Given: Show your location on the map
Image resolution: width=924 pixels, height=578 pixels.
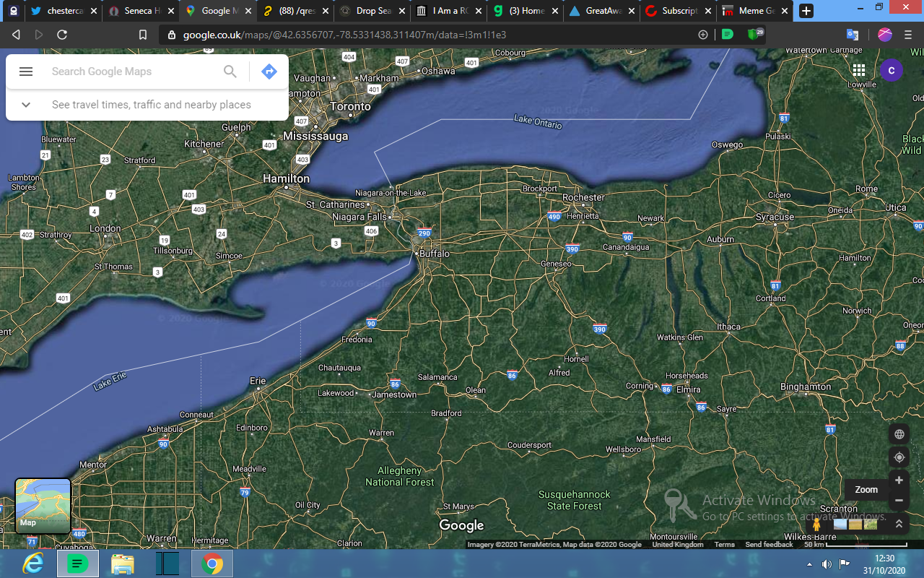Looking at the screenshot, I should [899, 457].
